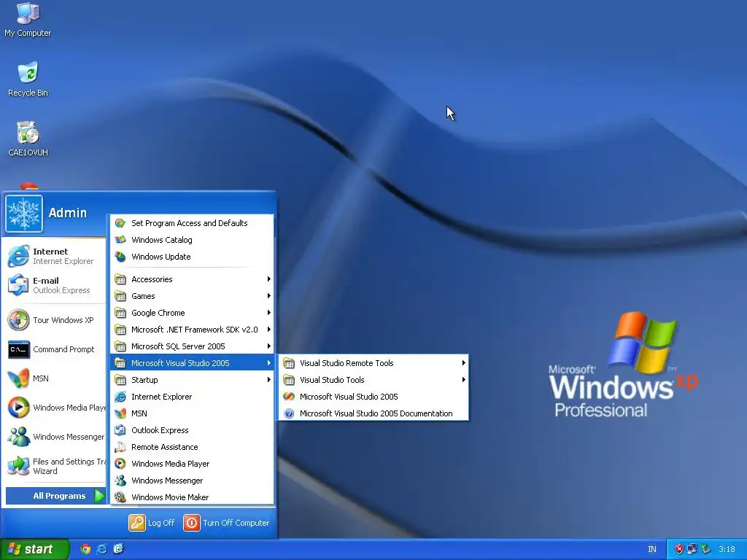
Task: Click the 3:18 system clock
Action: (x=727, y=550)
